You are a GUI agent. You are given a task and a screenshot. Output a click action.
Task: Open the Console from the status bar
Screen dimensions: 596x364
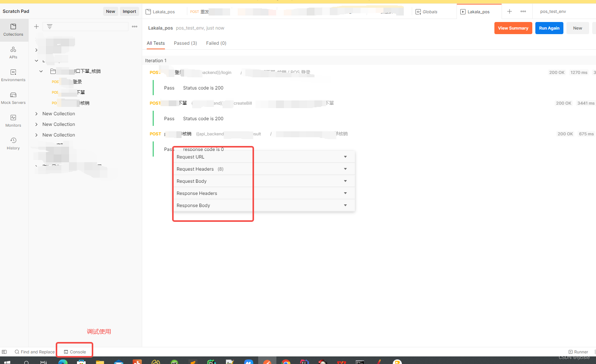[75, 352]
